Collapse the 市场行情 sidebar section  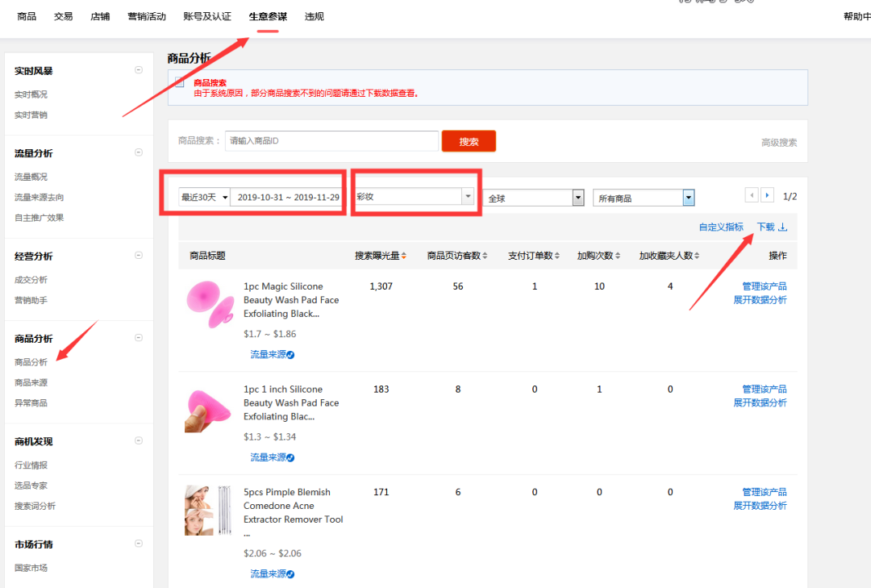139,543
